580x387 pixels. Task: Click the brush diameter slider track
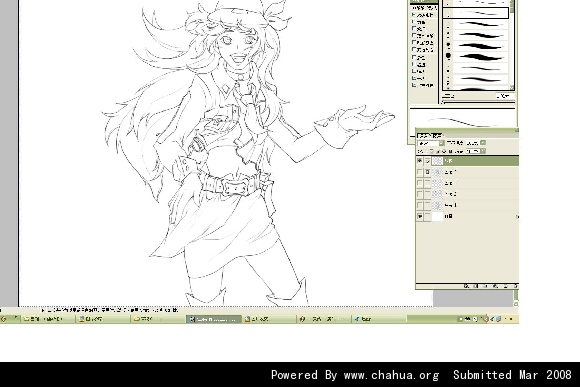pos(479,102)
